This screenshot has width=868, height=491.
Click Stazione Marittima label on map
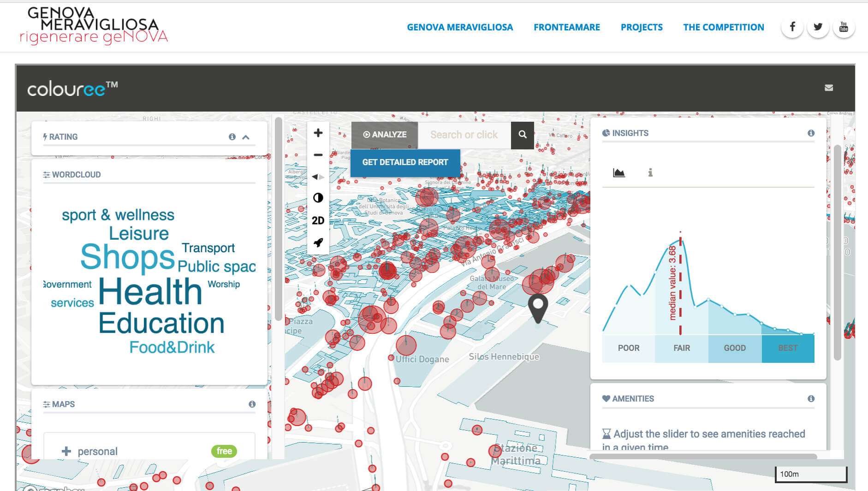(516, 455)
